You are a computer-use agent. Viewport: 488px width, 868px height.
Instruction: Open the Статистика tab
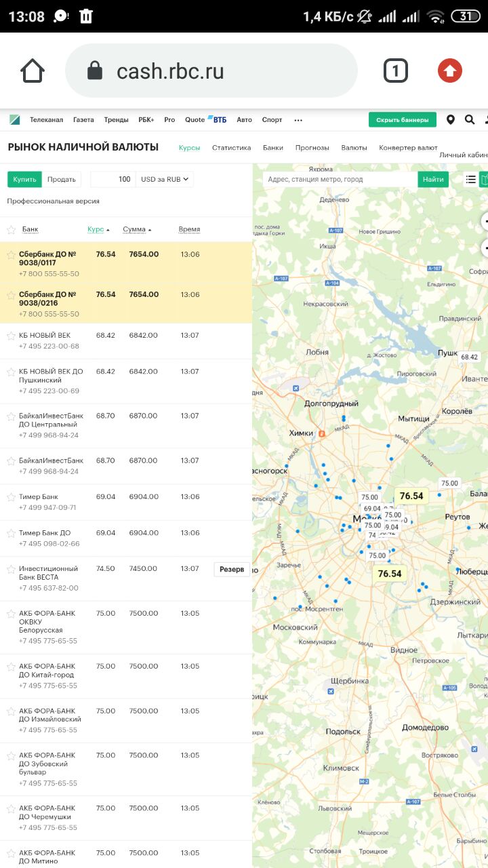tap(231, 147)
